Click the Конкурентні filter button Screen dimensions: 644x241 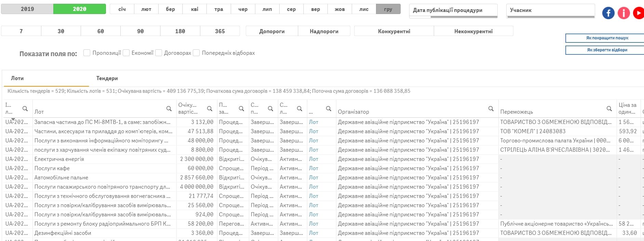(394, 31)
